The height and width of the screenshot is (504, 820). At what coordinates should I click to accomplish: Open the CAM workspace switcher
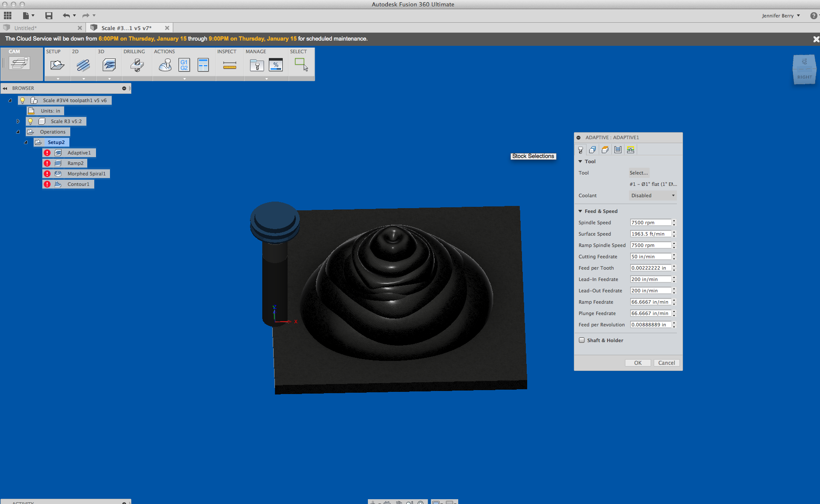(x=20, y=64)
